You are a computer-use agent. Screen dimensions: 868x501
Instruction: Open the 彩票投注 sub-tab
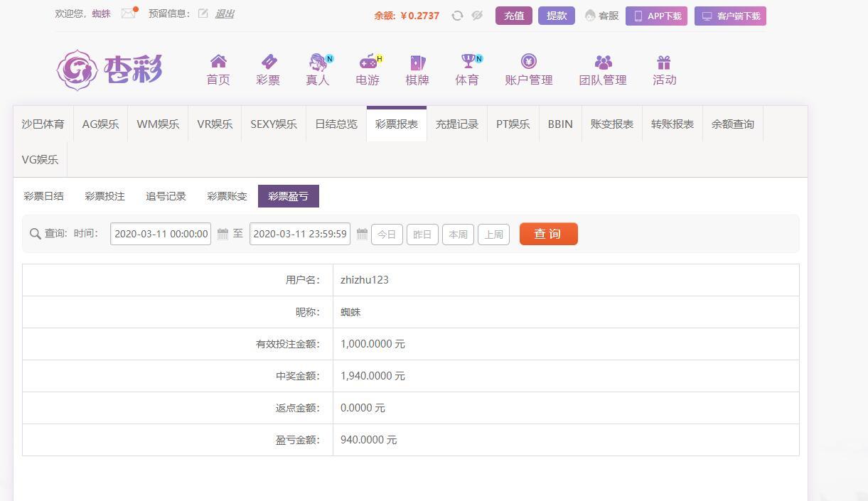(105, 196)
